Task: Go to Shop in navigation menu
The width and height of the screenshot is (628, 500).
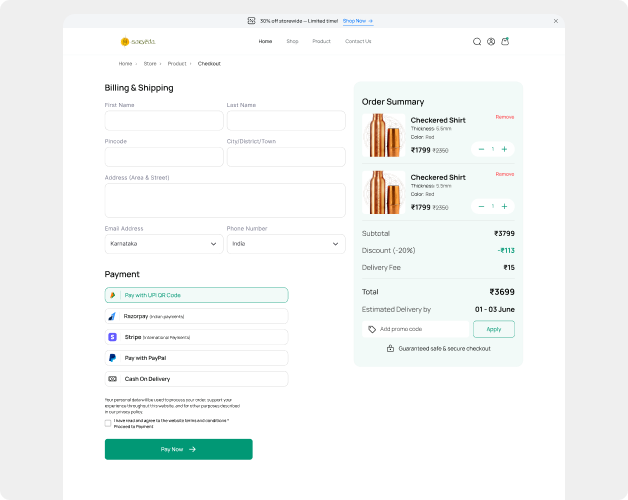Action: 292,42
